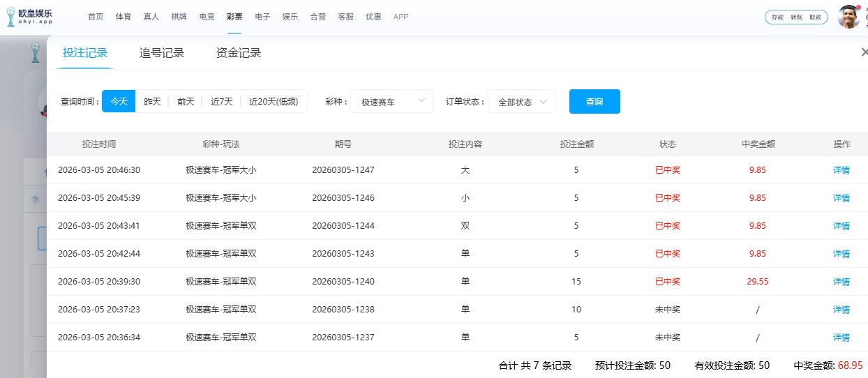Open 详情 for period 20260305-1237
868x378 pixels.
tap(841, 338)
